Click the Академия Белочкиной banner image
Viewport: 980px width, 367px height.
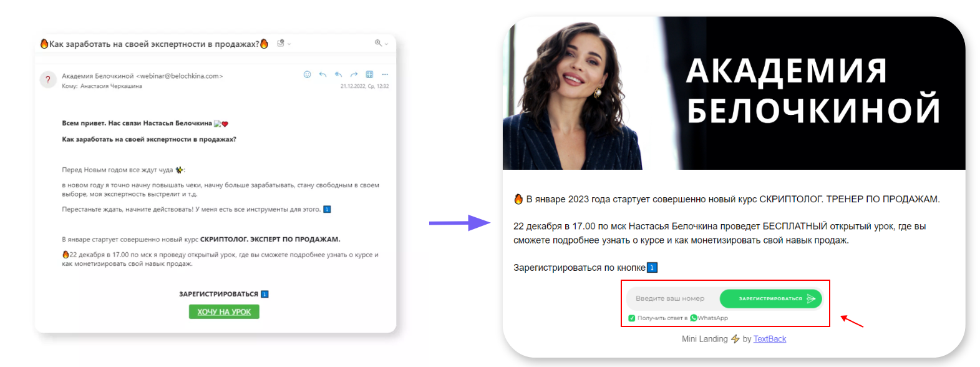734,93
